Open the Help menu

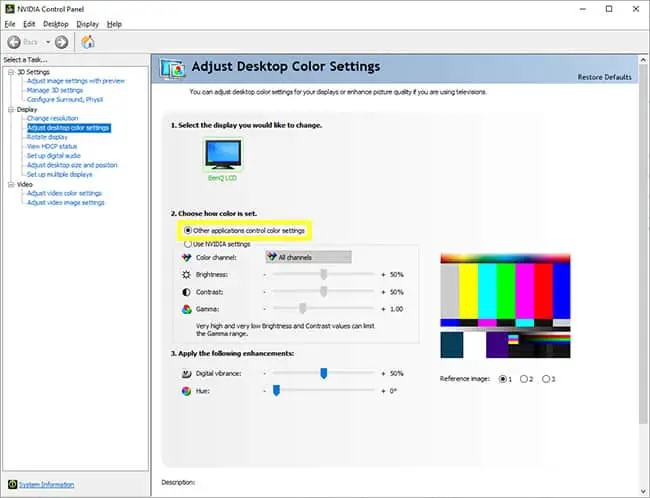tap(114, 23)
